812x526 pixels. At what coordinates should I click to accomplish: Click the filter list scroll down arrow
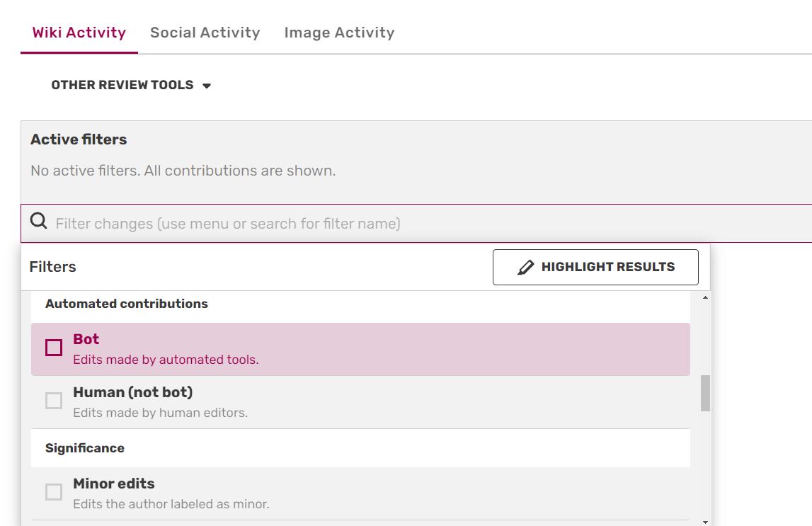click(x=705, y=520)
